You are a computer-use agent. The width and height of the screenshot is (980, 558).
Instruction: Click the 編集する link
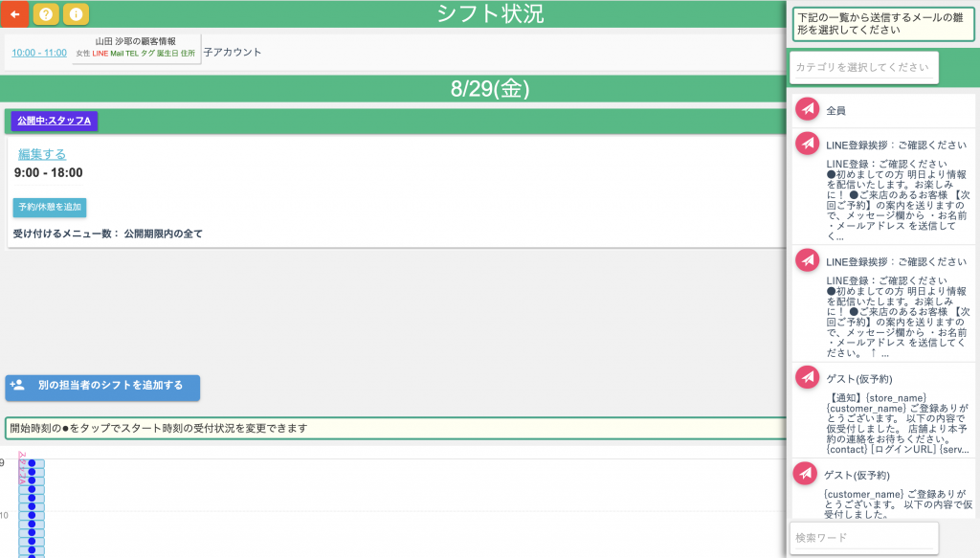point(42,154)
